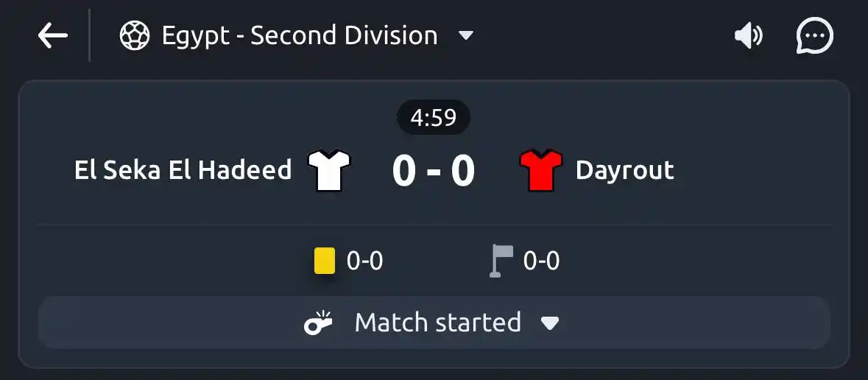Click the Match started text label
Image resolution: width=868 pixels, height=380 pixels.
pos(438,323)
